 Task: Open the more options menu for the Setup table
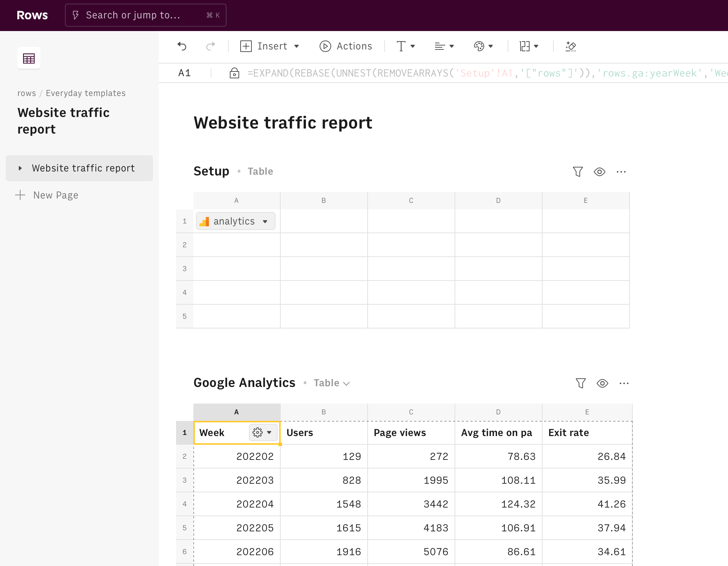pyautogui.click(x=621, y=172)
